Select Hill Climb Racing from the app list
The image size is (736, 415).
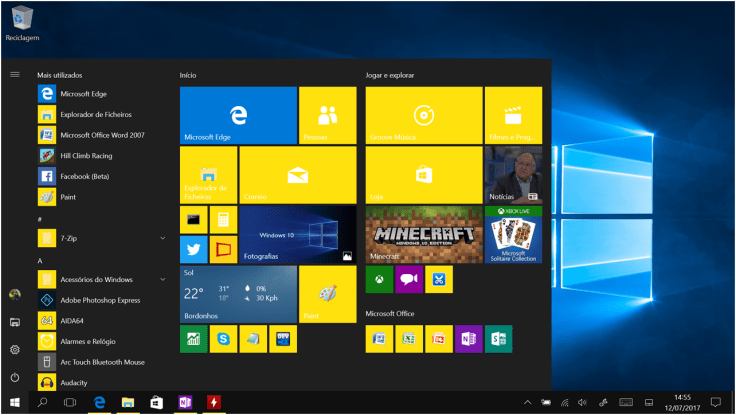pos(86,156)
